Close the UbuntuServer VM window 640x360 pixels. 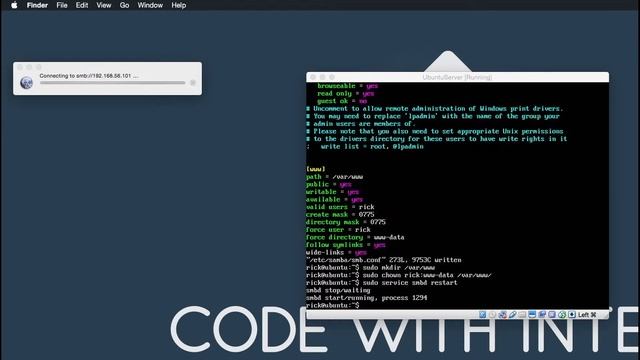tap(313, 77)
